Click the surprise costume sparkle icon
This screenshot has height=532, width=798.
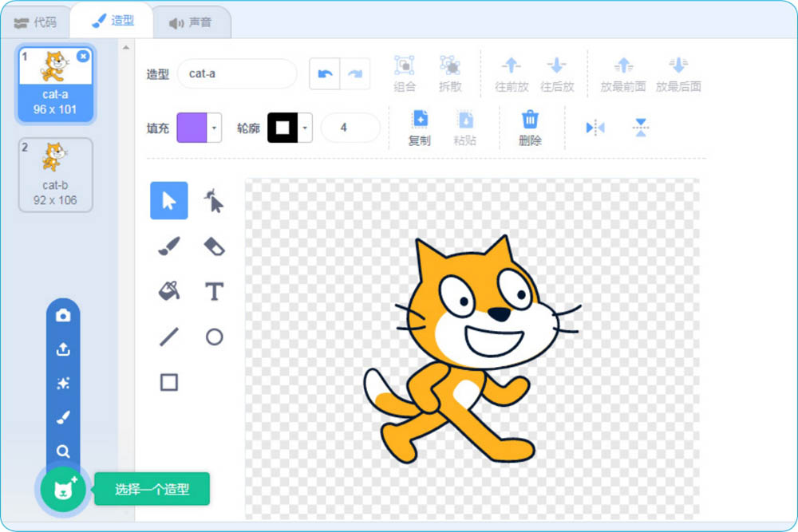coord(63,384)
